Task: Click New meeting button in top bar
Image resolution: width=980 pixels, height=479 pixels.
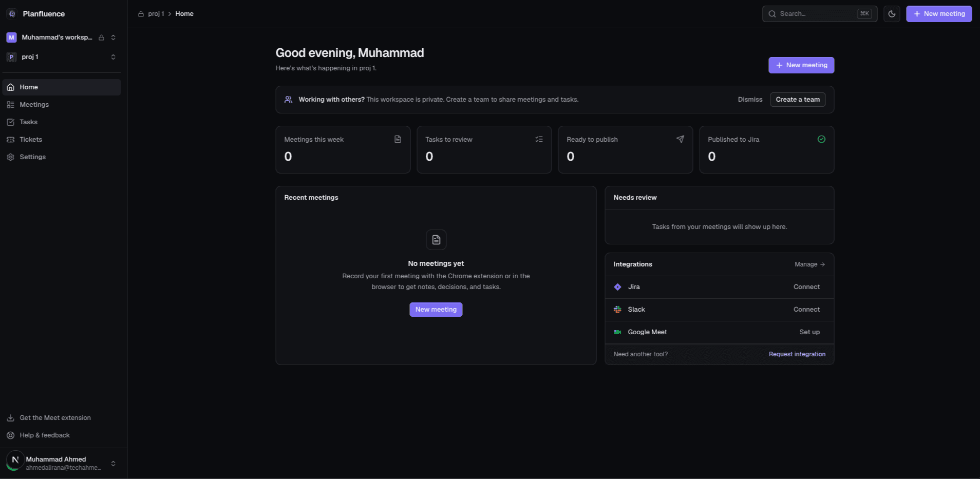Action: point(939,14)
